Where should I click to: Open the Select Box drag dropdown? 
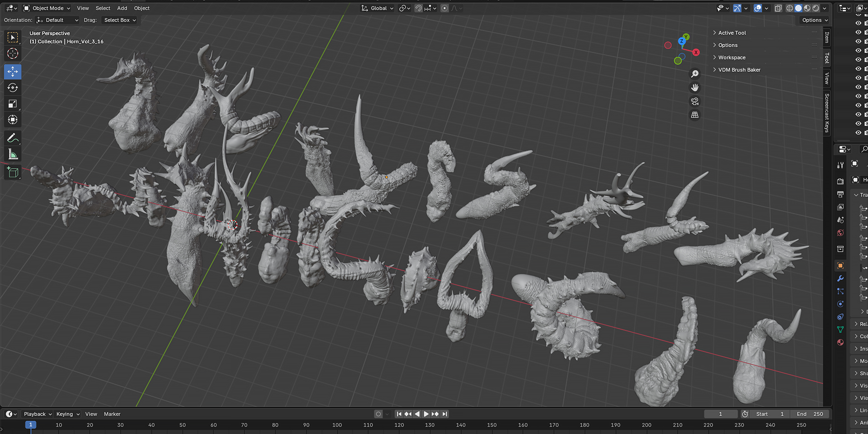[x=120, y=20]
